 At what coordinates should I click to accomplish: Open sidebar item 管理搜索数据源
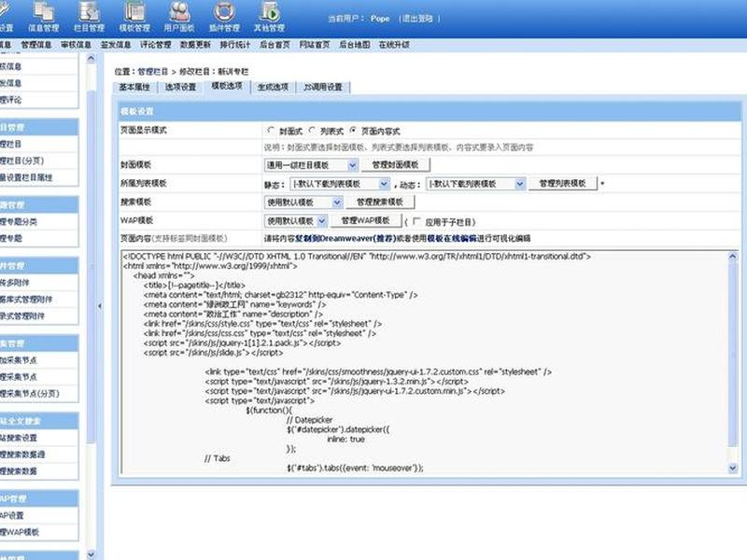pyautogui.click(x=21, y=455)
